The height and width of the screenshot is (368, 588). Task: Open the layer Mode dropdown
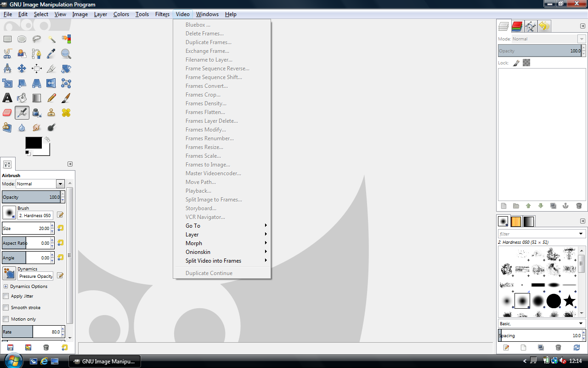pos(548,39)
